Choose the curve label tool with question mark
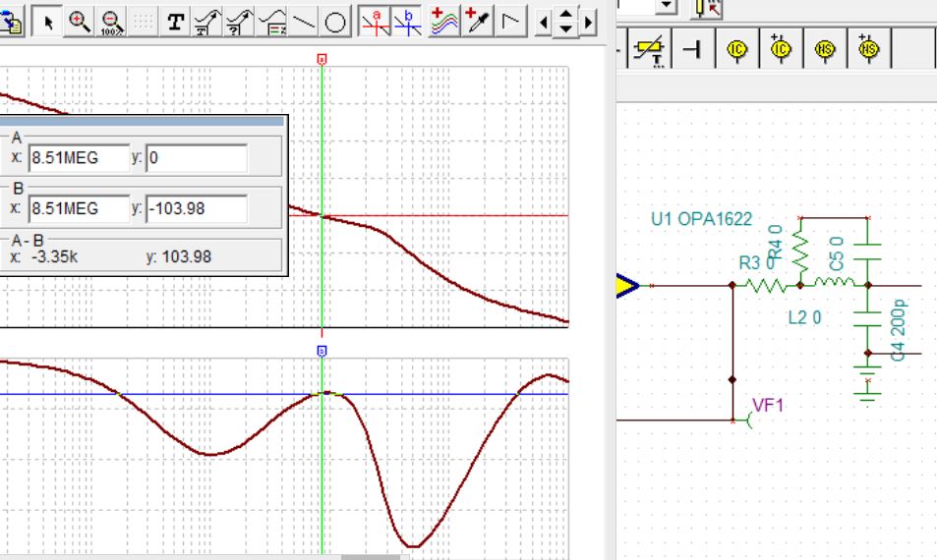Viewport: 937px width, 560px height. [239, 22]
